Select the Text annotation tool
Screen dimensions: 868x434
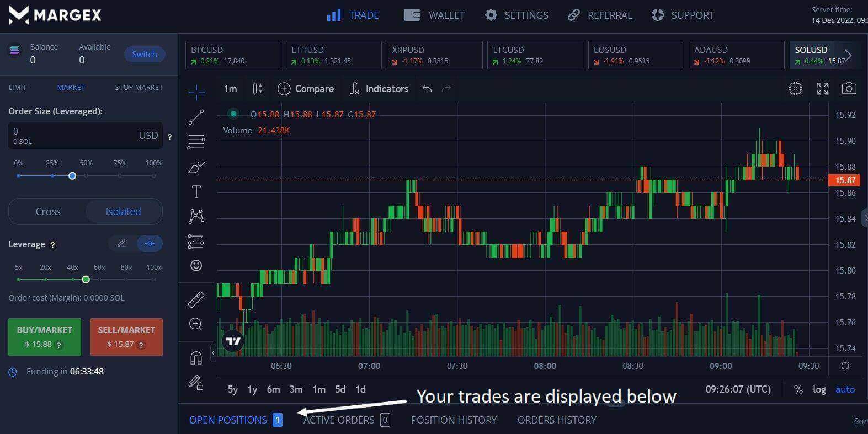[196, 192]
